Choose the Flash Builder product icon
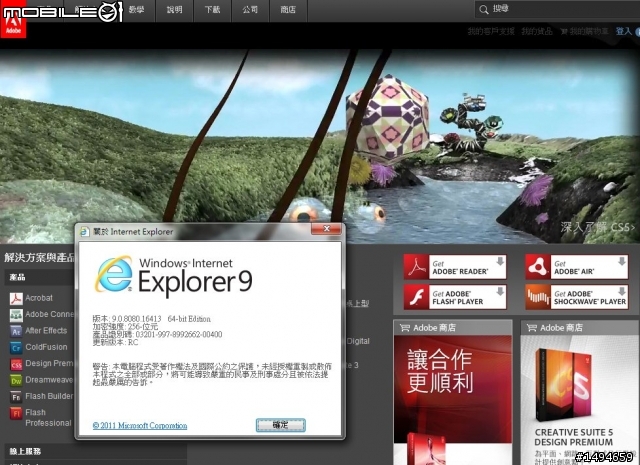640x465 pixels. pos(16,397)
